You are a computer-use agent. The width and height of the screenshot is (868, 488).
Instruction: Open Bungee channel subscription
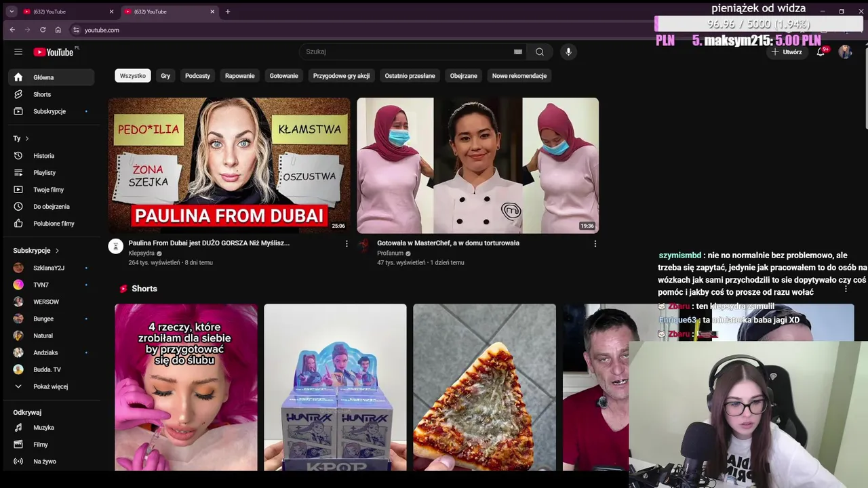52,319
